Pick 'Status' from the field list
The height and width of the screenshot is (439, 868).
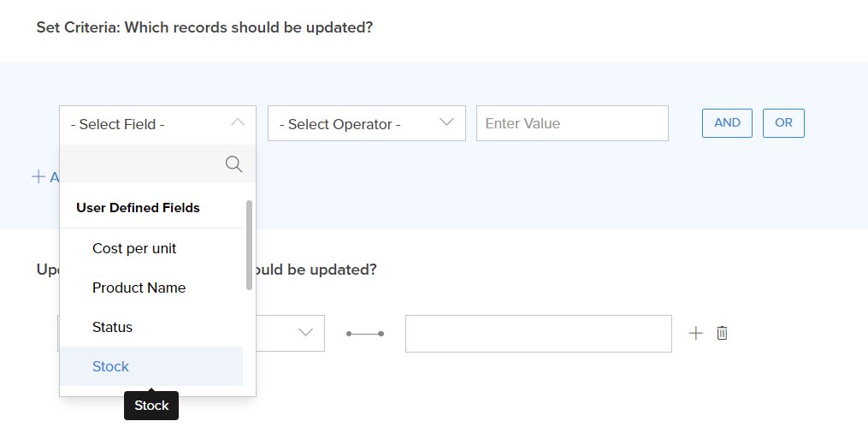pos(112,327)
